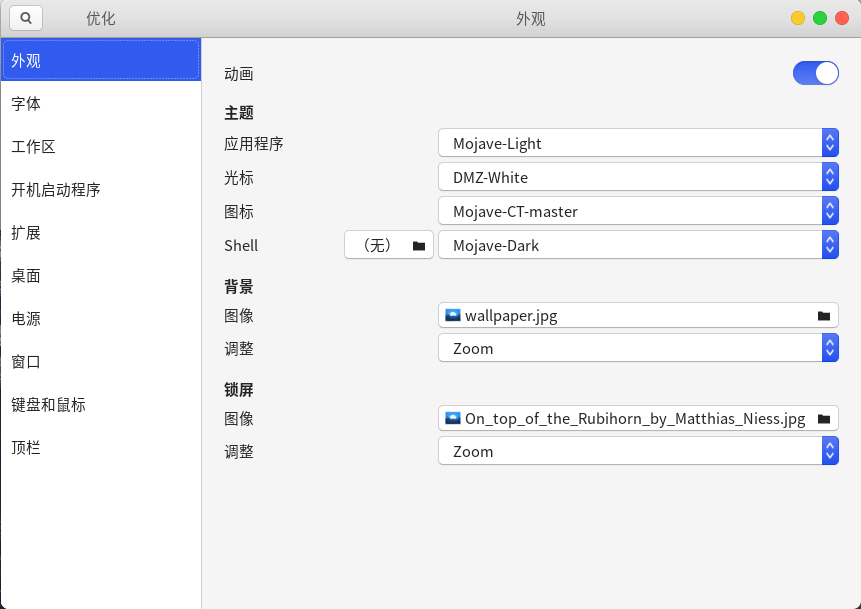Click the 外观 entry in the sidebar
861x609 pixels.
click(x=100, y=60)
